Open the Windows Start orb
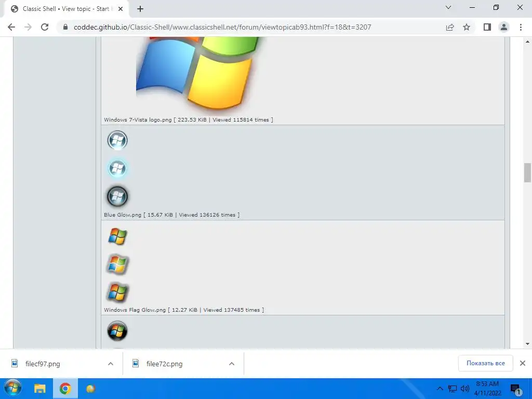The height and width of the screenshot is (399, 532). [x=13, y=389]
